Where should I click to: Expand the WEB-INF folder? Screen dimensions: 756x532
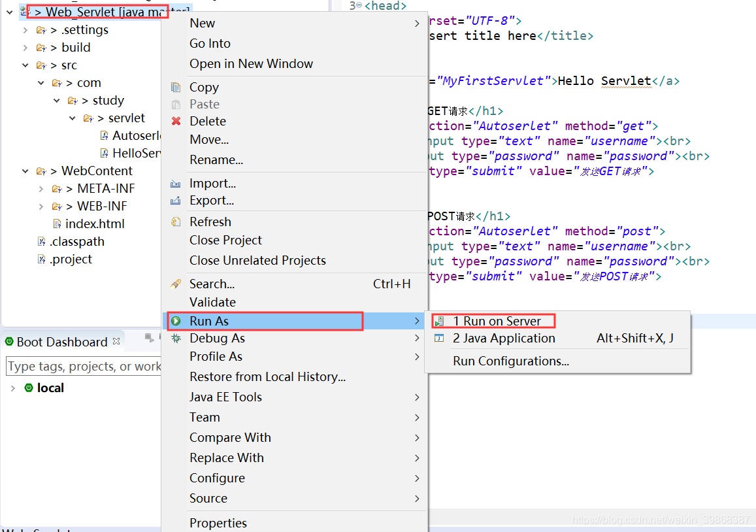point(41,207)
